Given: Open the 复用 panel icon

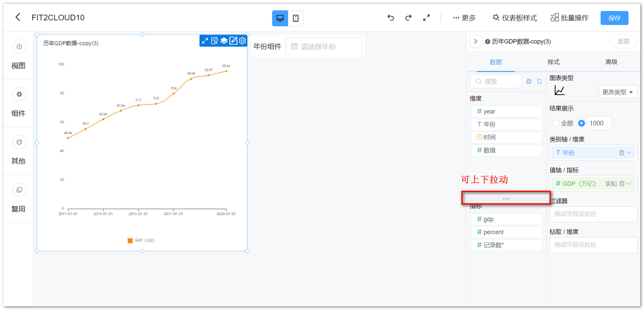Looking at the screenshot, I should click(x=19, y=190).
